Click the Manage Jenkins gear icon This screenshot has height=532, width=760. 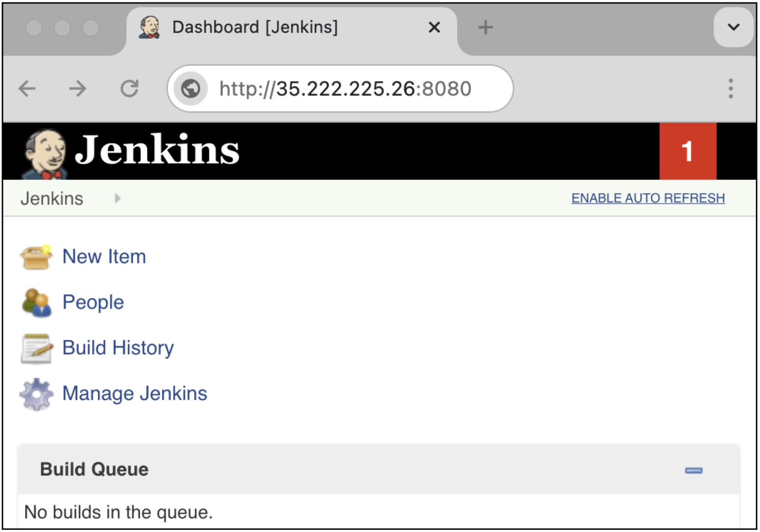(x=36, y=394)
